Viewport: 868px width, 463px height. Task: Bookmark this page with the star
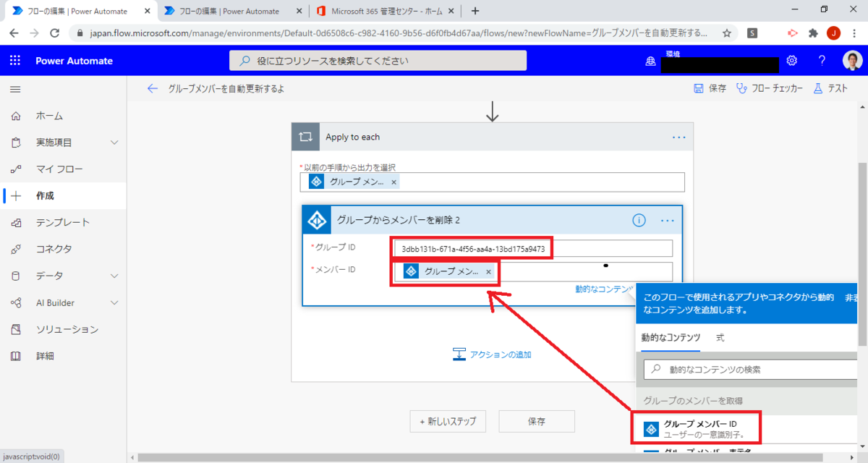tap(726, 33)
